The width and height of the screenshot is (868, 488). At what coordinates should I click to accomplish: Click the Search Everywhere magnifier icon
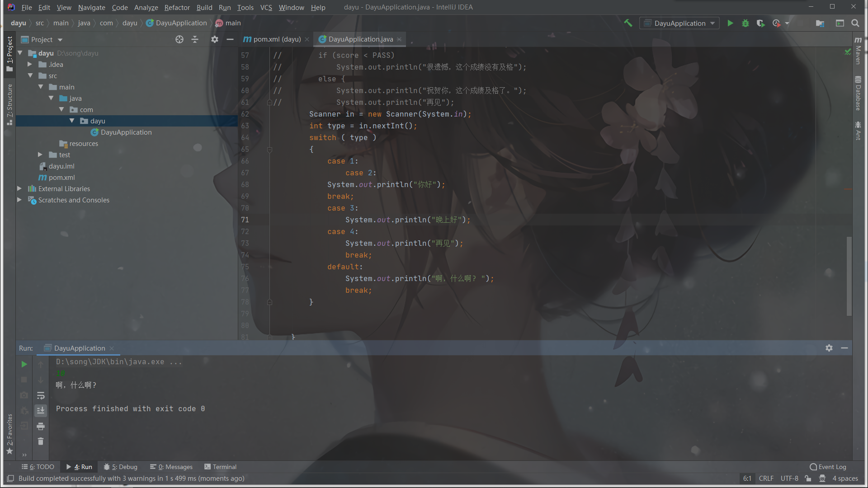(x=855, y=23)
